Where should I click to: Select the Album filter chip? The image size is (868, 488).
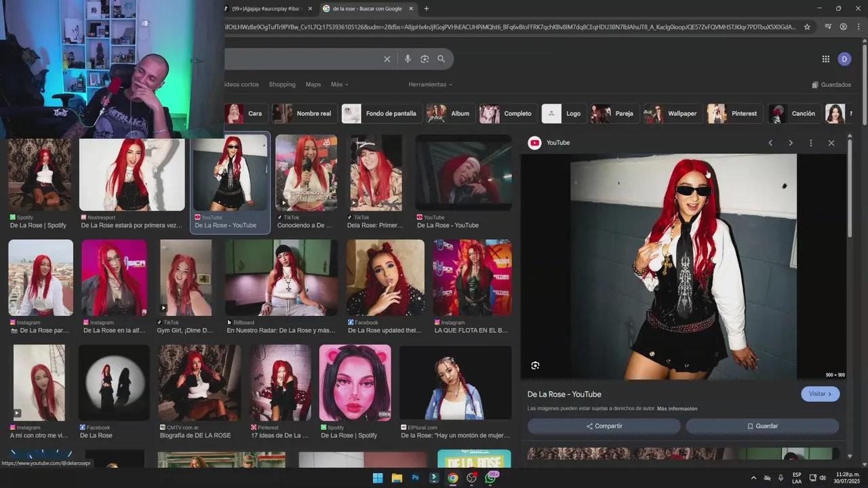(x=450, y=113)
